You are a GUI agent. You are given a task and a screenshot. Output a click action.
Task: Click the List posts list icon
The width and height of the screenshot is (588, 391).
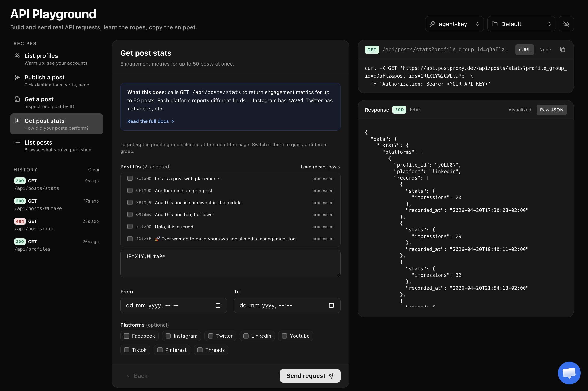pos(17,142)
